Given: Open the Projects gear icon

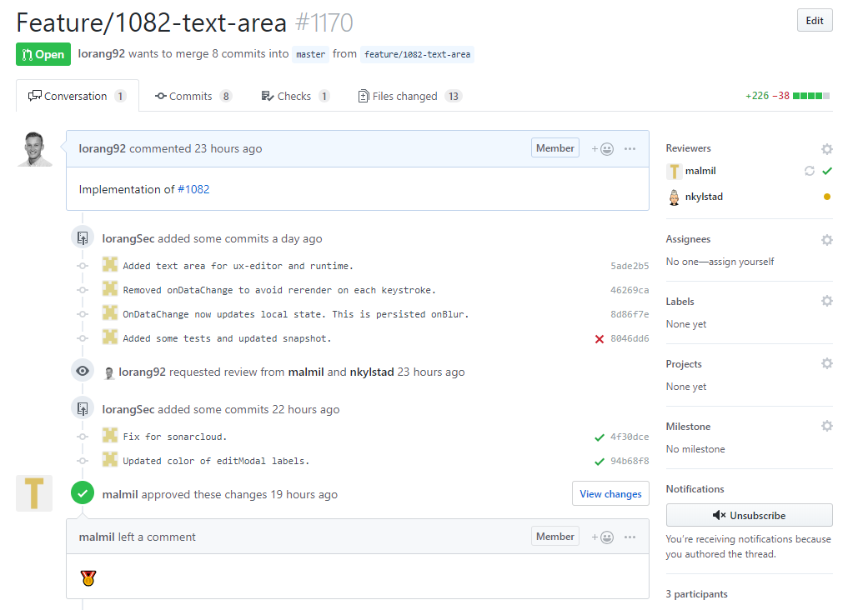Looking at the screenshot, I should click(826, 363).
